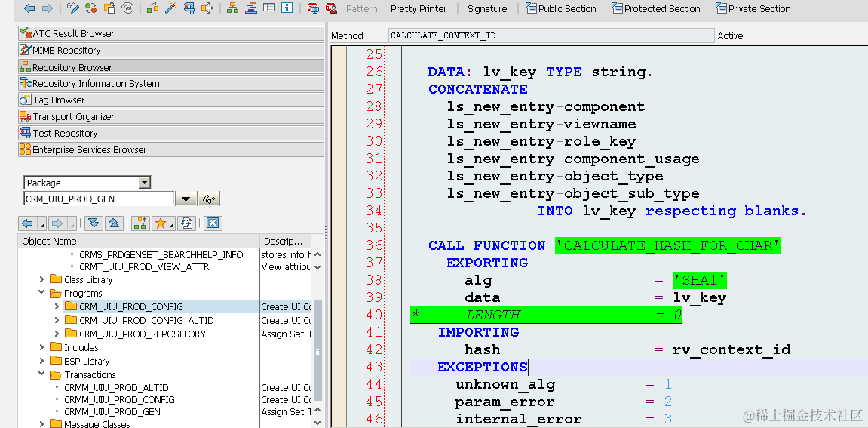
Task: Collapse the Transactions folder
Action: click(41, 374)
